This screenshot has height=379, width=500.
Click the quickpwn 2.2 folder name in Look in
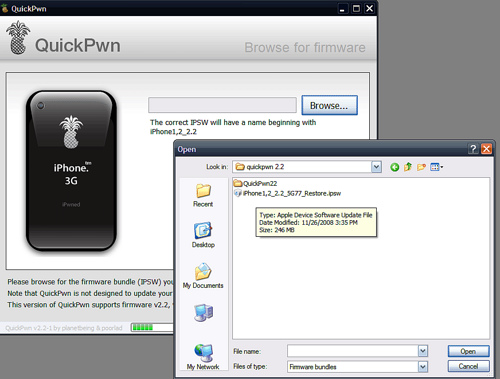[x=265, y=167]
